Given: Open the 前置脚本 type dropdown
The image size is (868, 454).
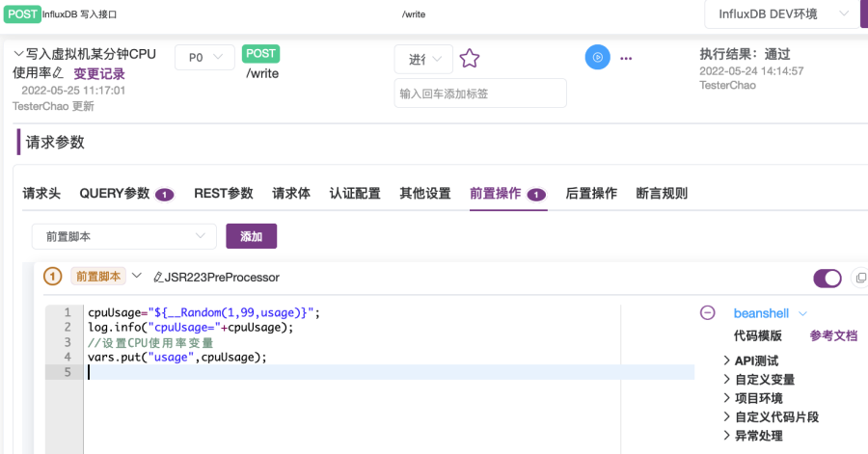Looking at the screenshot, I should (x=123, y=236).
